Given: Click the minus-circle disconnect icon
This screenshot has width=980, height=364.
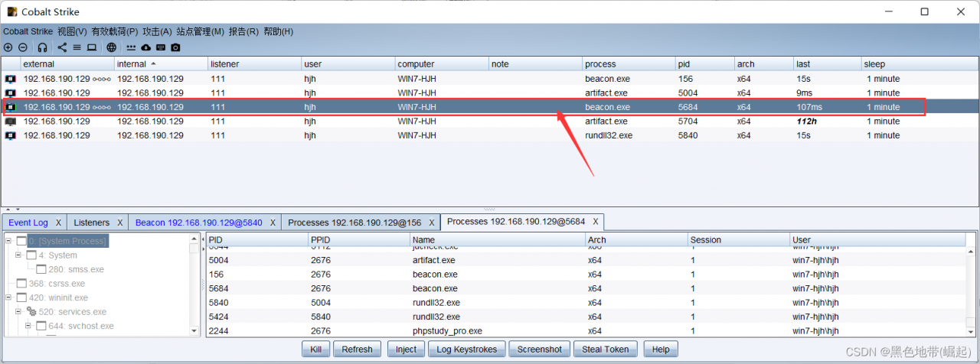Looking at the screenshot, I should pyautogui.click(x=22, y=47).
